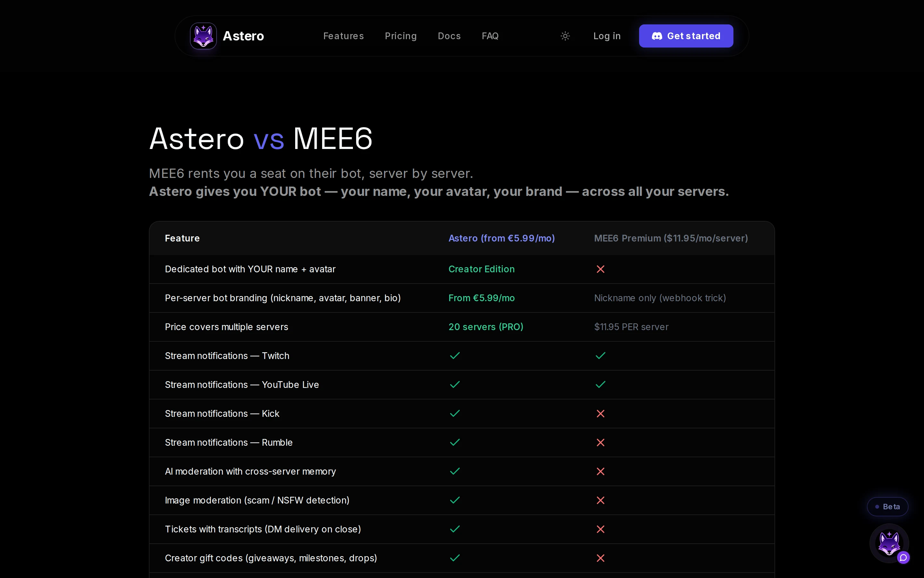Image resolution: width=924 pixels, height=578 pixels.
Task: Click MEE6 red cross for Kick notifications
Action: point(601,414)
